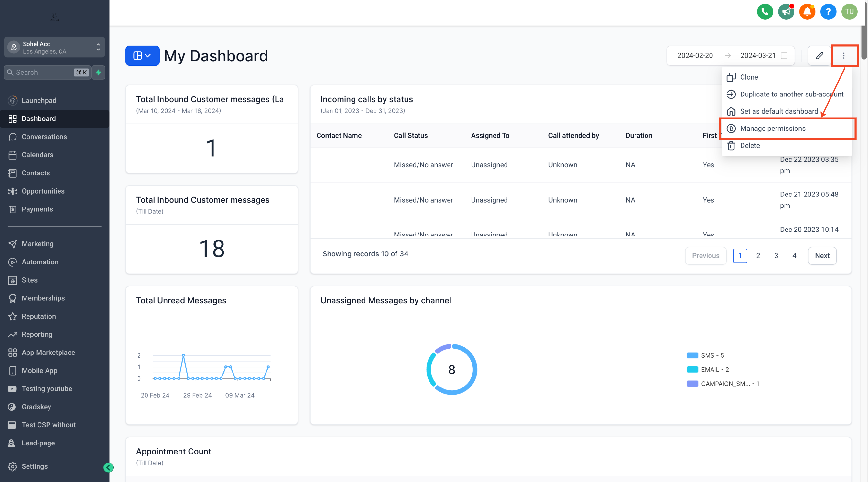Click the blue help question icon
Screen dimensions: 868x482
pos(828,12)
